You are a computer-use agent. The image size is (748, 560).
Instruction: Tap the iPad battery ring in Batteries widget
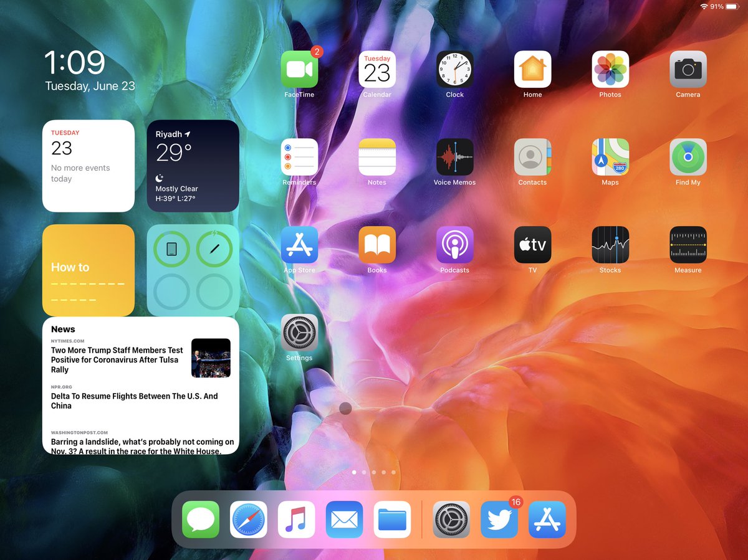click(171, 250)
